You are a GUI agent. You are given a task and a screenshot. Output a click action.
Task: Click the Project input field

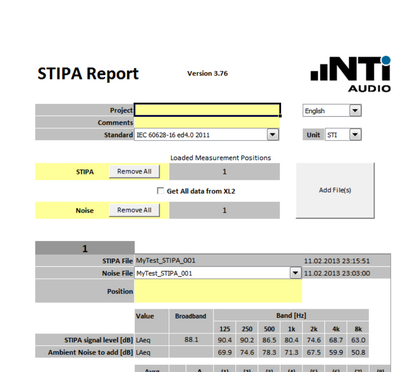click(x=207, y=110)
